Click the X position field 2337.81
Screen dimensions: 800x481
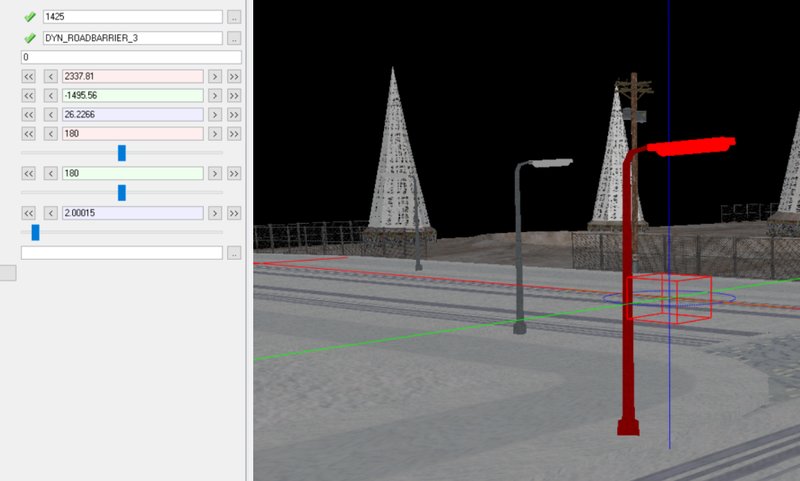point(133,77)
